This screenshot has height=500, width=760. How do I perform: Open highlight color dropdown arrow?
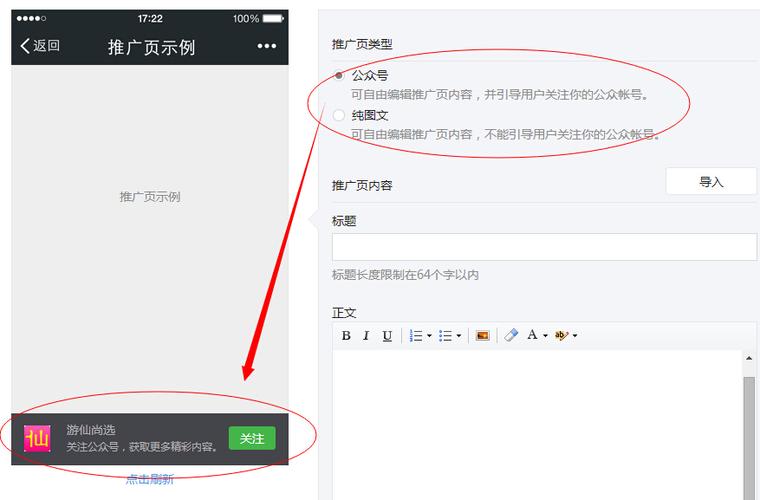pyautogui.click(x=575, y=335)
